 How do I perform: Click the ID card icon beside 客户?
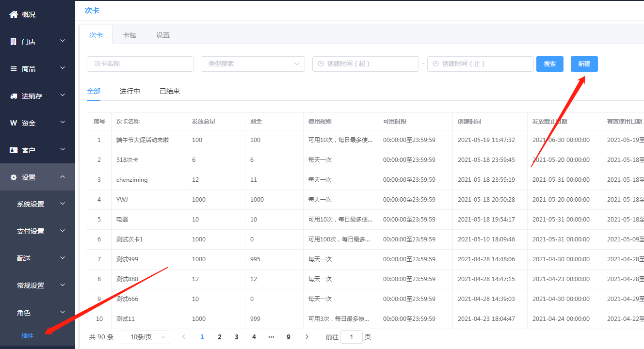click(x=14, y=150)
